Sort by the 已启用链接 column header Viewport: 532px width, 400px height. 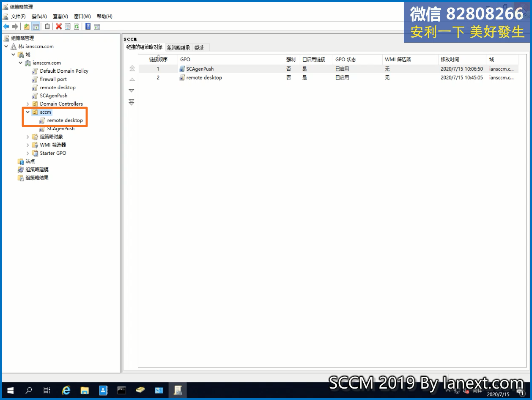(316, 60)
